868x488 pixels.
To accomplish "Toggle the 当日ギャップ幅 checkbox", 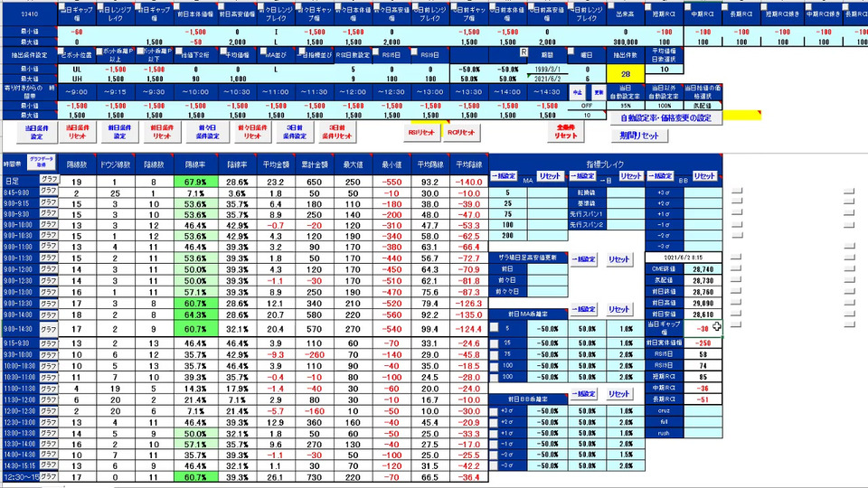I will pyautogui.click(x=62, y=7).
